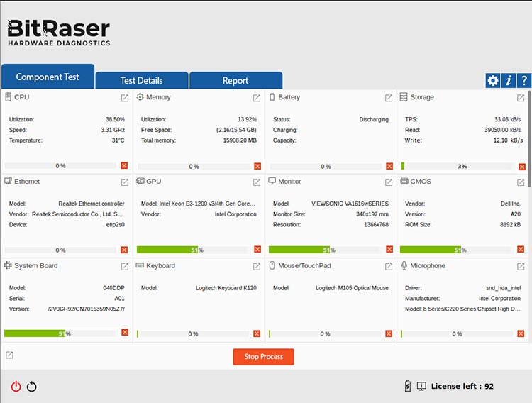532x403 pixels.
Task: Open the Report tab
Action: coord(235,81)
